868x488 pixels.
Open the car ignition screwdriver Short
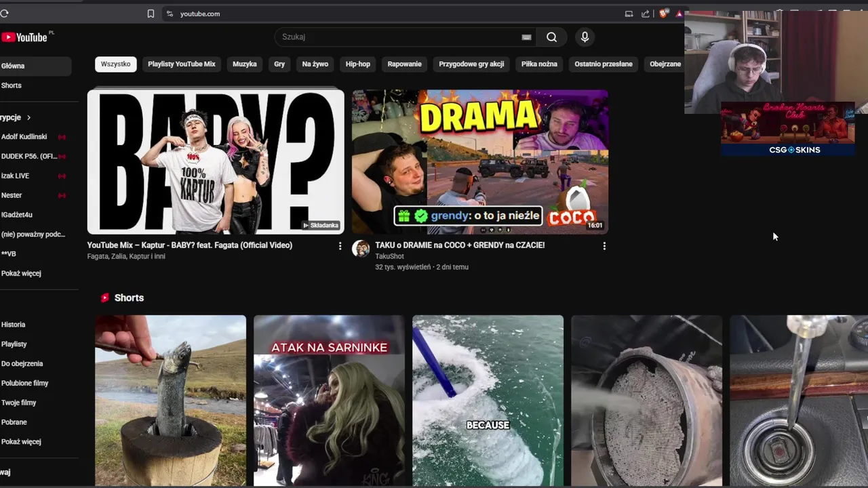pyautogui.click(x=799, y=401)
